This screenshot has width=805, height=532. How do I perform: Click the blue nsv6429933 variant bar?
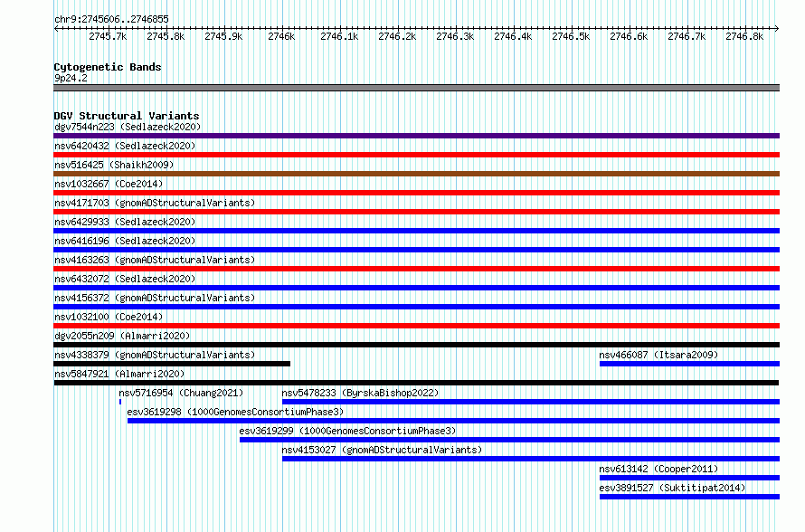click(x=416, y=231)
